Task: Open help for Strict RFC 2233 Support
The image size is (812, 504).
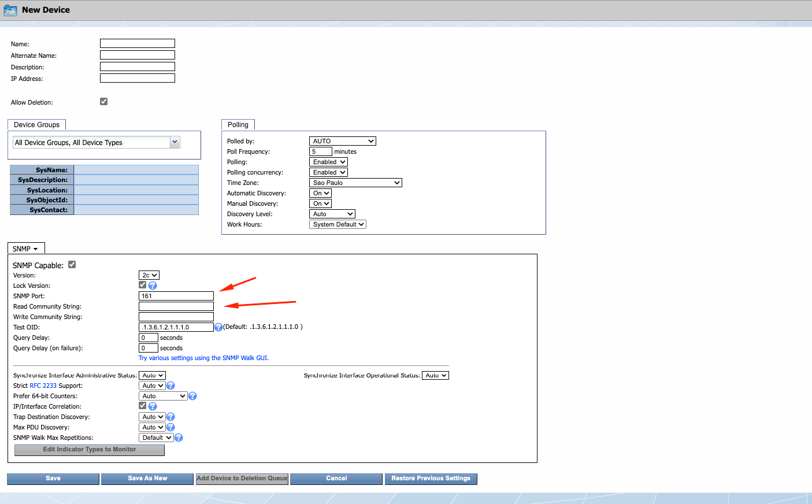Action: [x=170, y=386]
